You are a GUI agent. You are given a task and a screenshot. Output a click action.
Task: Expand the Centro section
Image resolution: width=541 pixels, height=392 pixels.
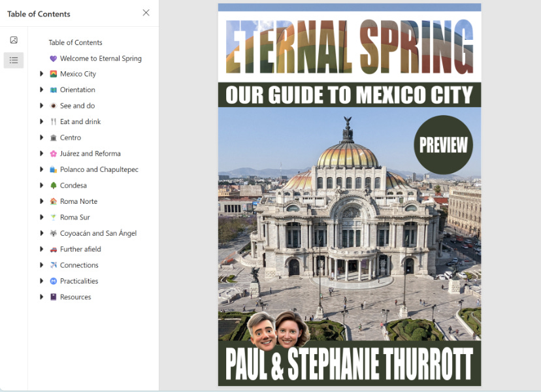coord(41,137)
